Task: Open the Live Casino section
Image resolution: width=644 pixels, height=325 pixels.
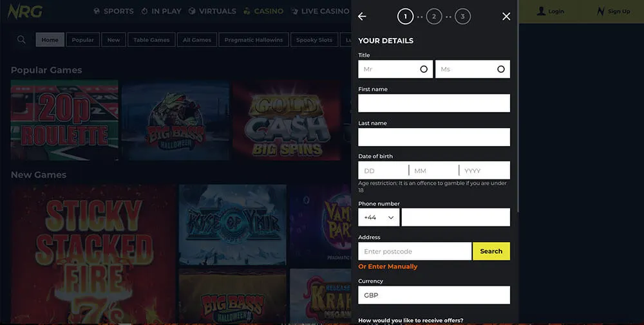Action: (x=320, y=11)
